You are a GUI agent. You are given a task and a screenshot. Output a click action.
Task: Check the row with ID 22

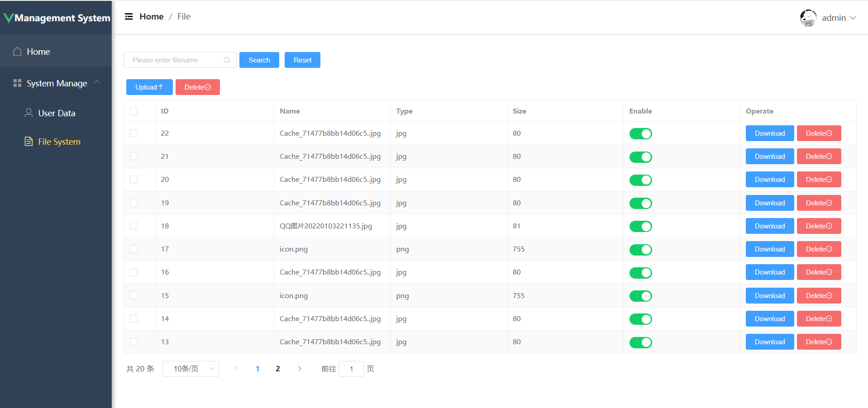(134, 133)
